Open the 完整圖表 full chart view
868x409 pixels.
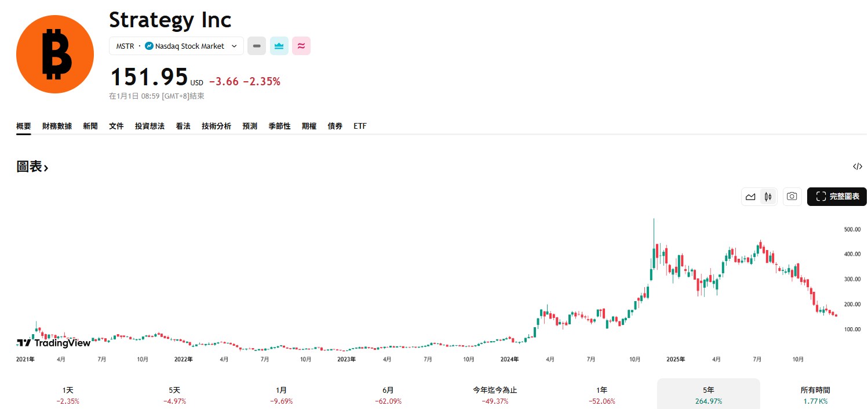(x=837, y=197)
